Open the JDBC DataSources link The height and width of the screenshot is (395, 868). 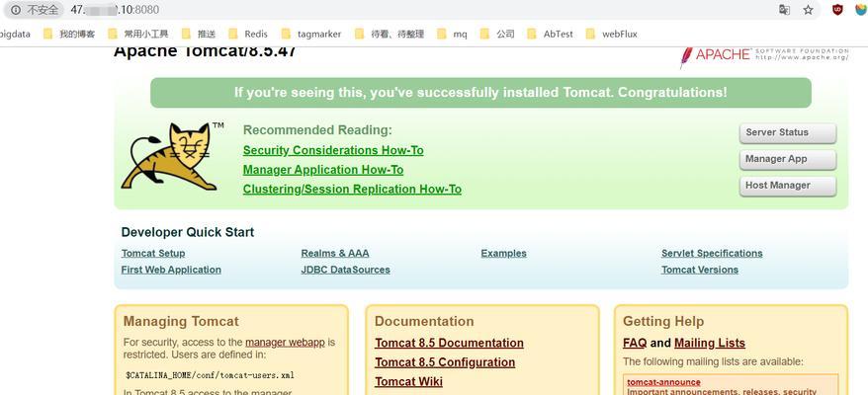[345, 270]
